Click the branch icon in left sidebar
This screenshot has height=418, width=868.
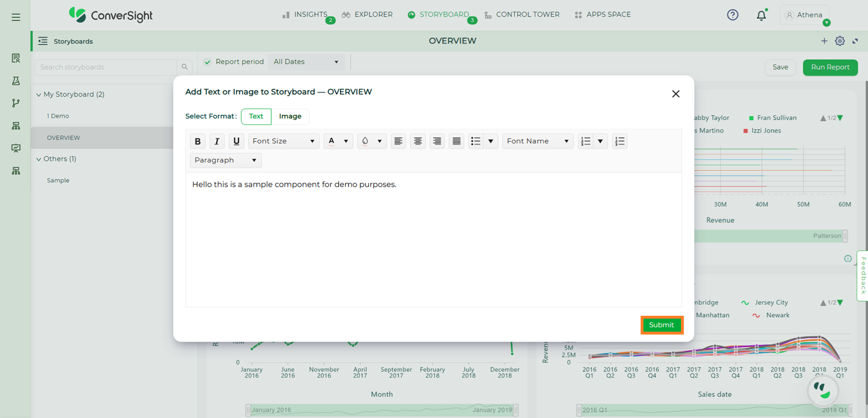(16, 103)
